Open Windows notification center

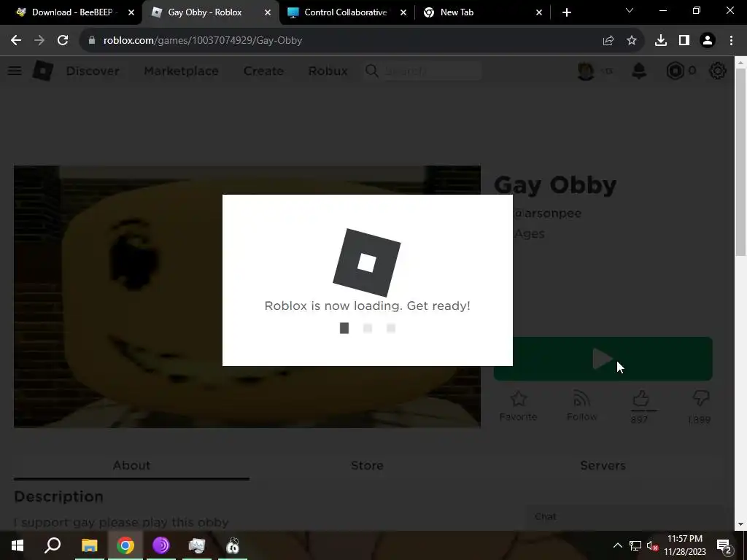click(724, 545)
